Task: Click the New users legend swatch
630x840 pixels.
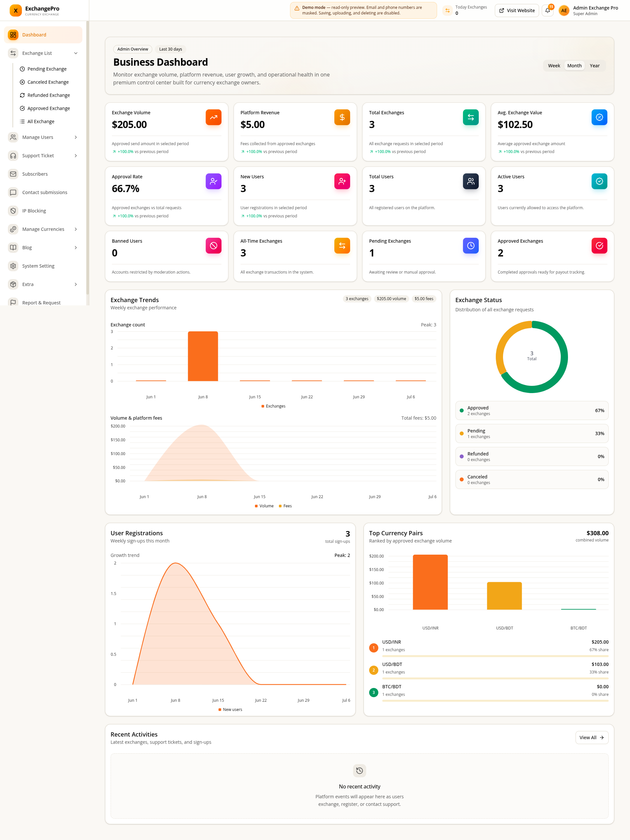Action: click(x=220, y=710)
